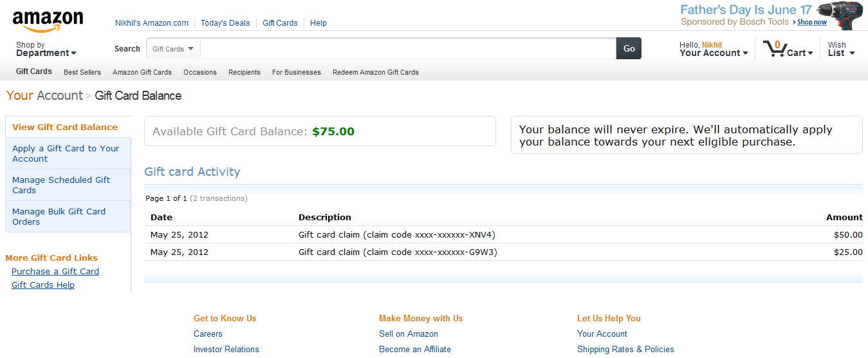Open the Wish List dropdown
Image resolution: width=868 pixels, height=358 pixels.
pyautogui.click(x=841, y=49)
